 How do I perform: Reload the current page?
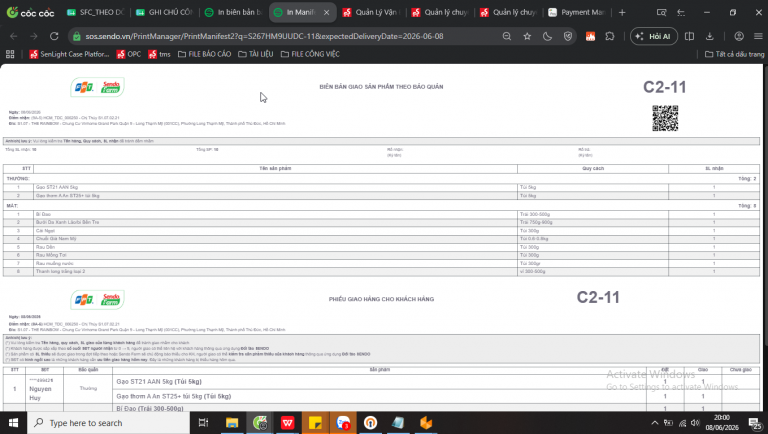coord(54,36)
